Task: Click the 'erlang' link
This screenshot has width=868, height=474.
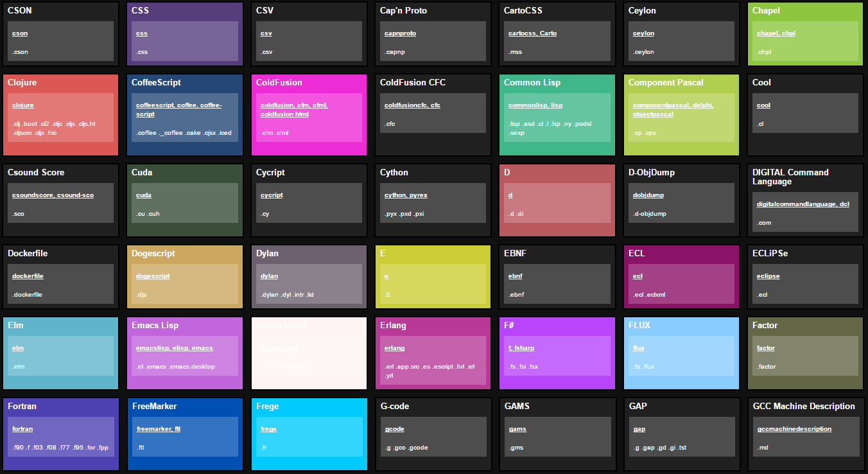Action: (x=394, y=348)
